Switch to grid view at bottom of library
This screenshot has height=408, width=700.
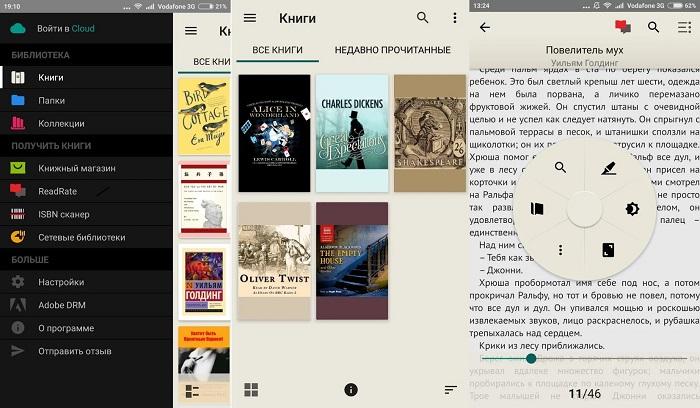tap(250, 389)
